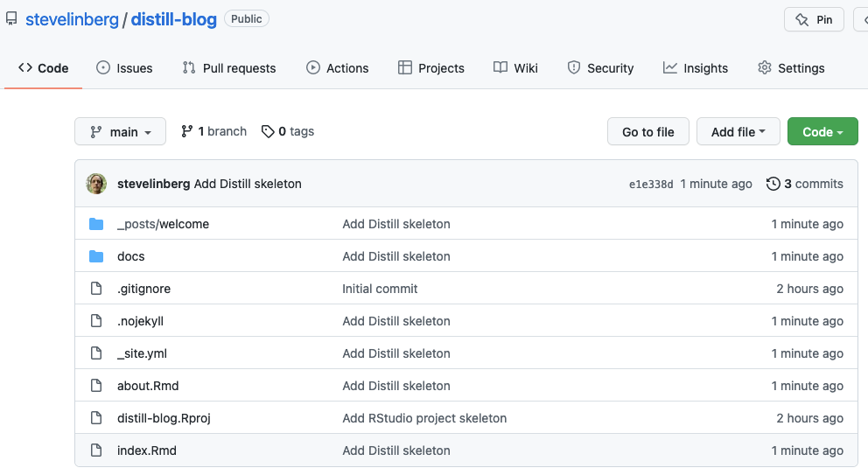Open the distill-blog.Rproj file

pos(164,418)
